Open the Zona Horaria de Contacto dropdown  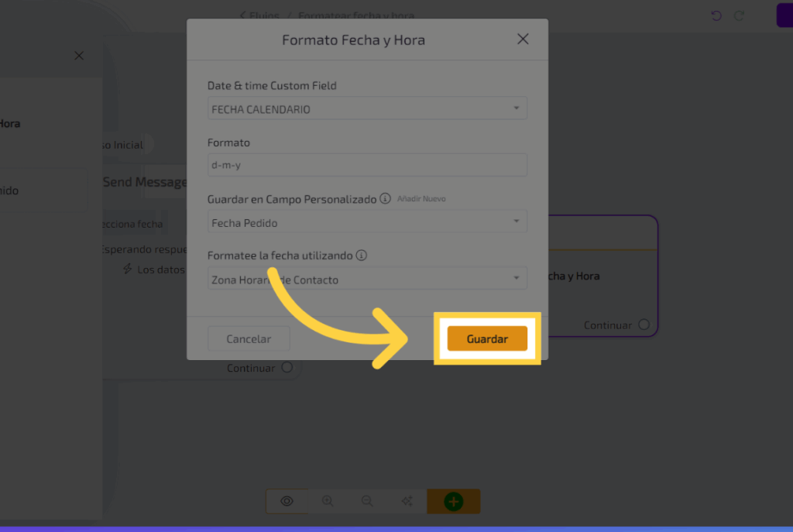point(367,280)
